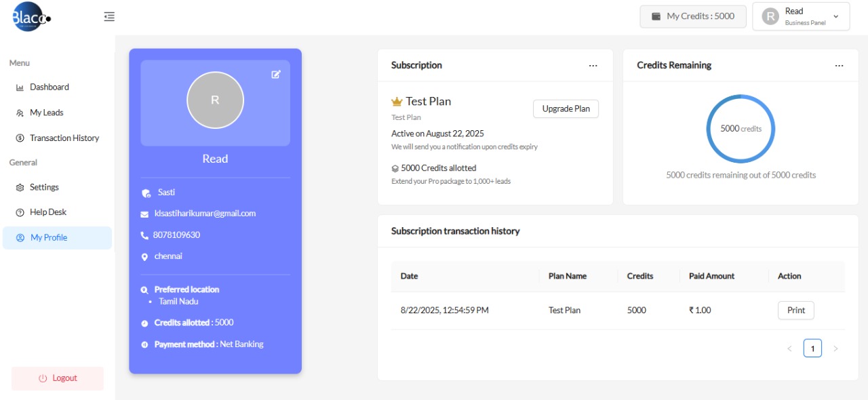Select page 1 in pagination
868x400 pixels.
point(812,348)
